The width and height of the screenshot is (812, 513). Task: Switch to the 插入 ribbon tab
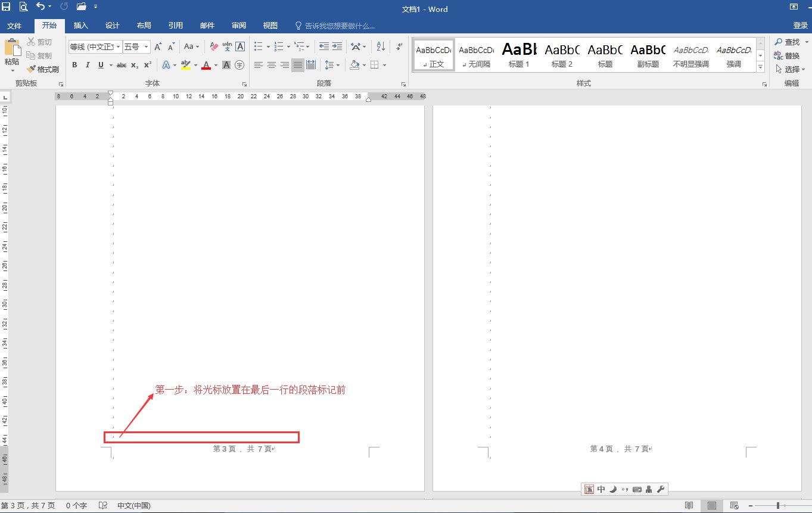pyautogui.click(x=81, y=26)
